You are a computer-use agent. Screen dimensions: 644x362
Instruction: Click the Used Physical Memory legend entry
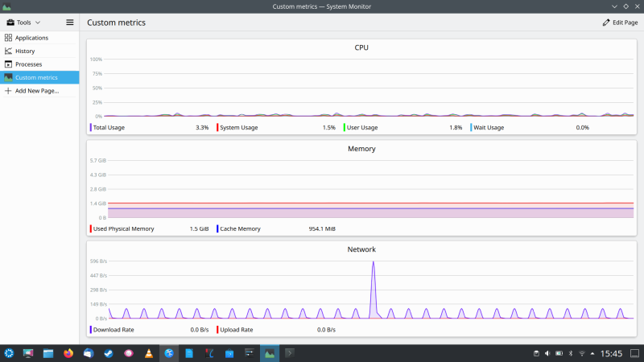(123, 228)
